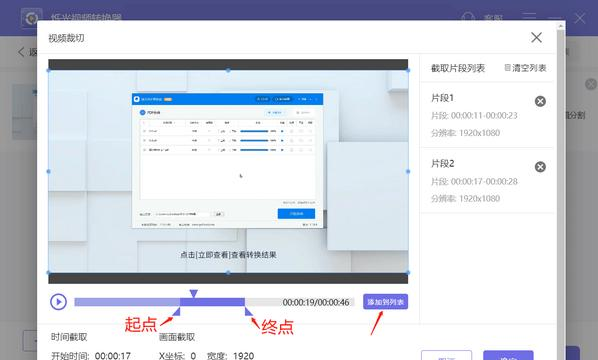Open the hamburger menu in title bar
598x360 pixels.
tap(529, 17)
